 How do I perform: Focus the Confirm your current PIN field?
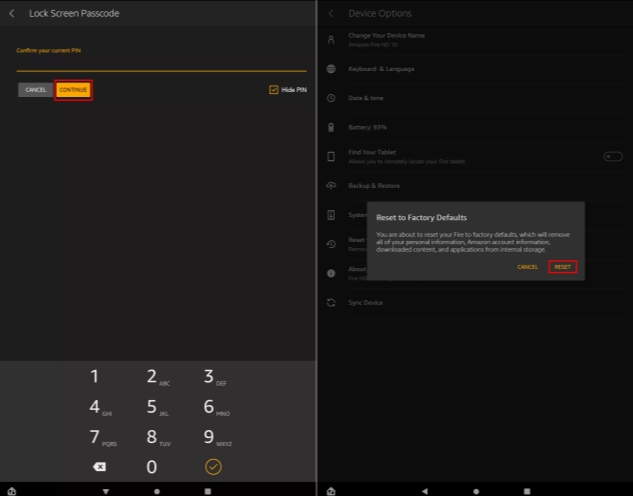[160, 63]
